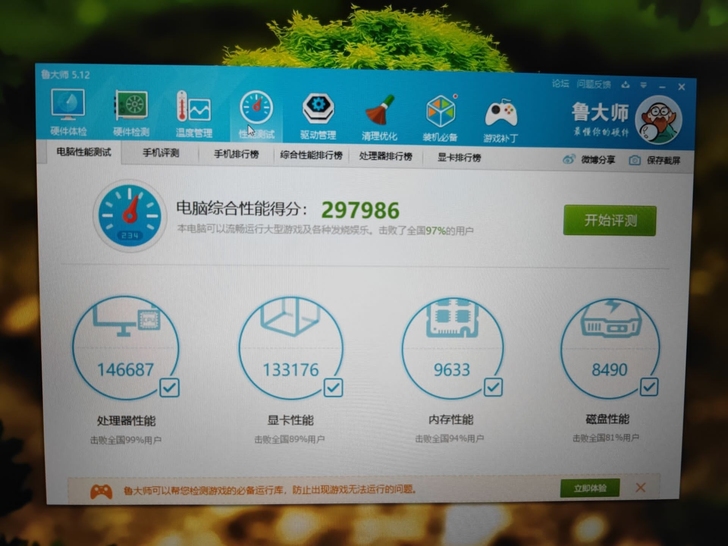Screen dimensions: 728x546
Task: Click the graphics card circle 133176
Action: point(291,348)
